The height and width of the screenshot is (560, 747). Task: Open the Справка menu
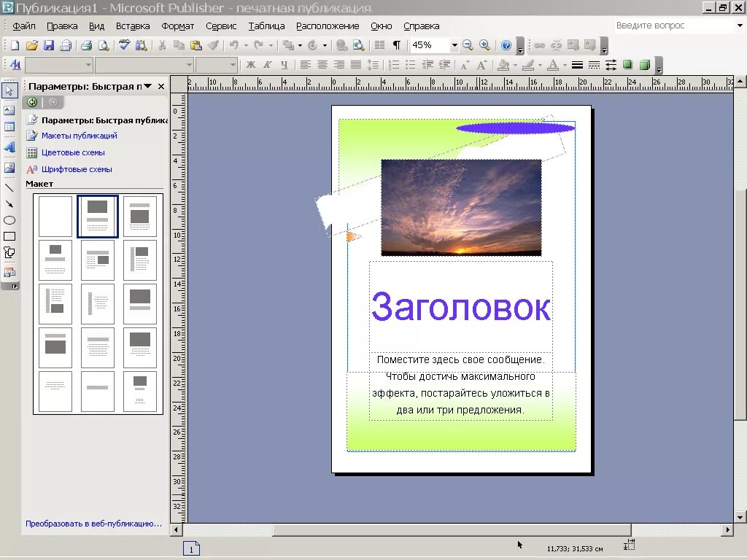421,26
